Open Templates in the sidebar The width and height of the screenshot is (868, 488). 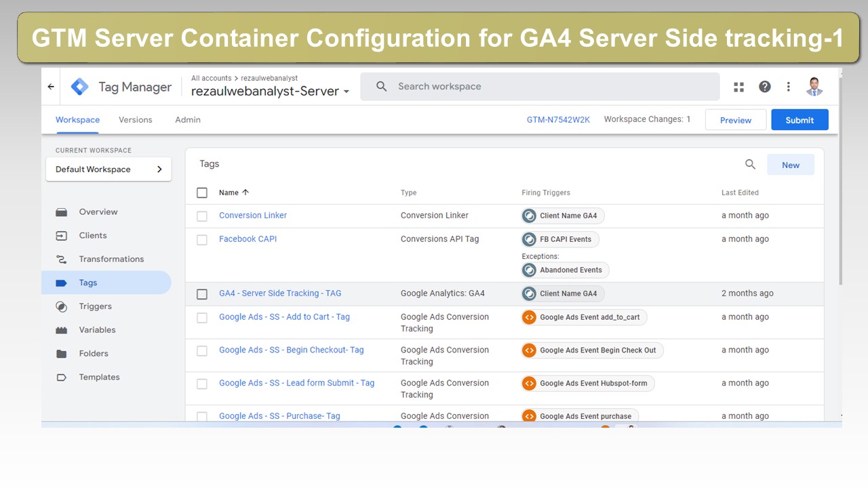(99, 378)
